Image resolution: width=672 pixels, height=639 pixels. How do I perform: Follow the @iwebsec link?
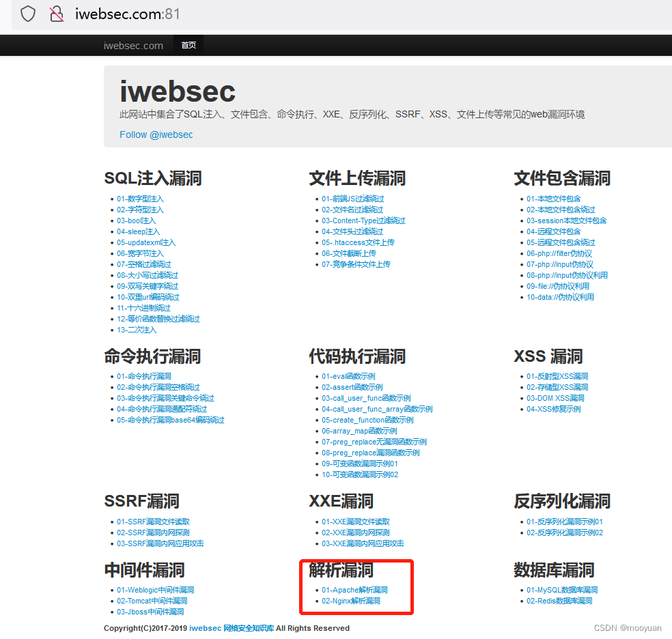pos(156,134)
